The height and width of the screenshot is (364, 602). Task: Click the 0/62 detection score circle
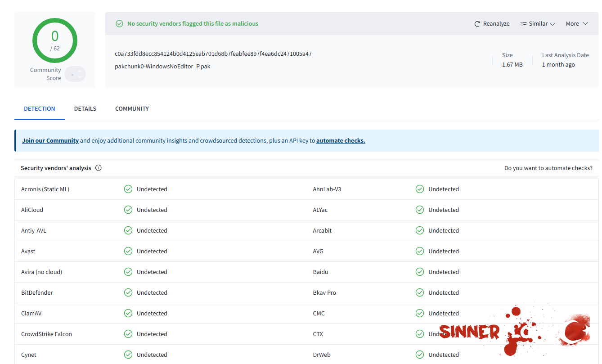tap(55, 40)
